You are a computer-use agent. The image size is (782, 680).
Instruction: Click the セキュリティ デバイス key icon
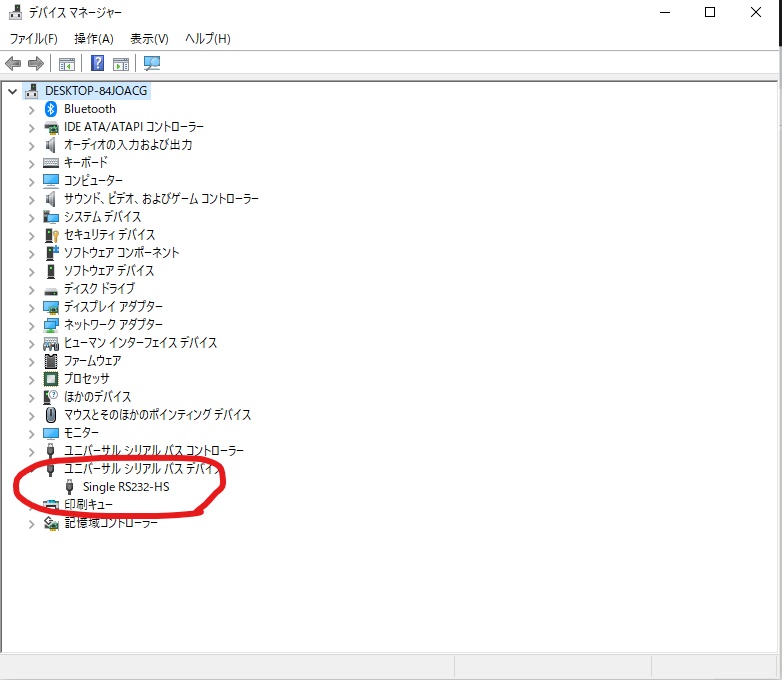pos(51,235)
